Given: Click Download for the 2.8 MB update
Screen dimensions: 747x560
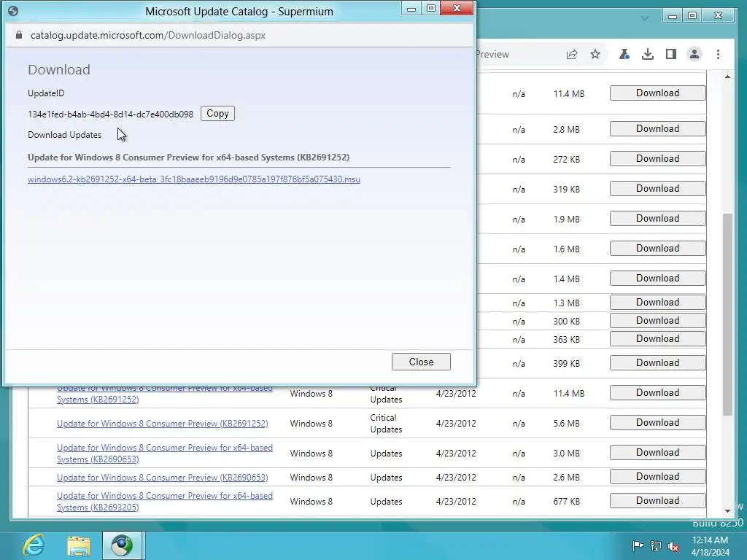Looking at the screenshot, I should point(657,129).
